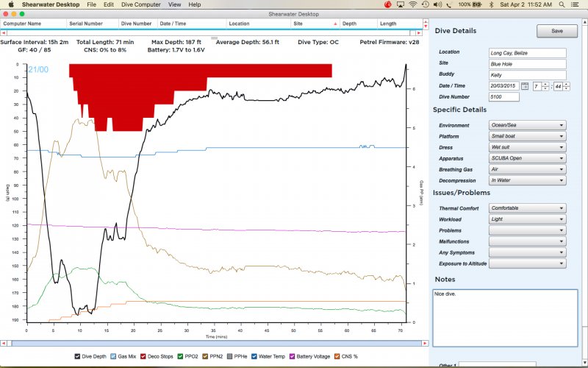Click the Date field showing 20/03/2015
Image resolution: width=588 pixels, height=368 pixels.
click(x=504, y=86)
